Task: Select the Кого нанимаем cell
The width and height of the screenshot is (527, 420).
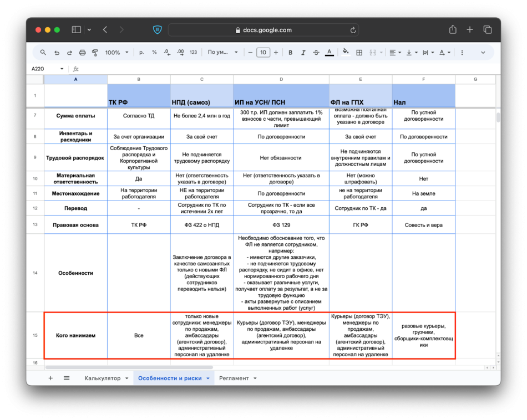Action: tap(75, 335)
